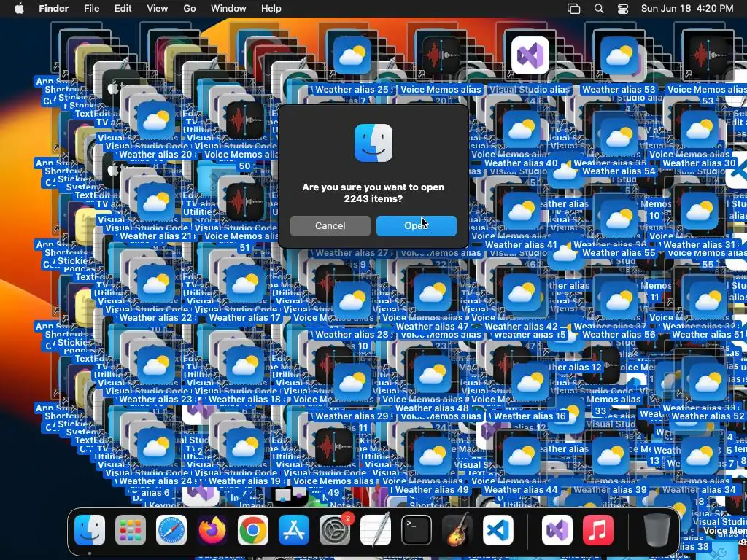This screenshot has width=747, height=560.
Task: Select the Weather alias 25 desktop icon
Action: coord(352,55)
